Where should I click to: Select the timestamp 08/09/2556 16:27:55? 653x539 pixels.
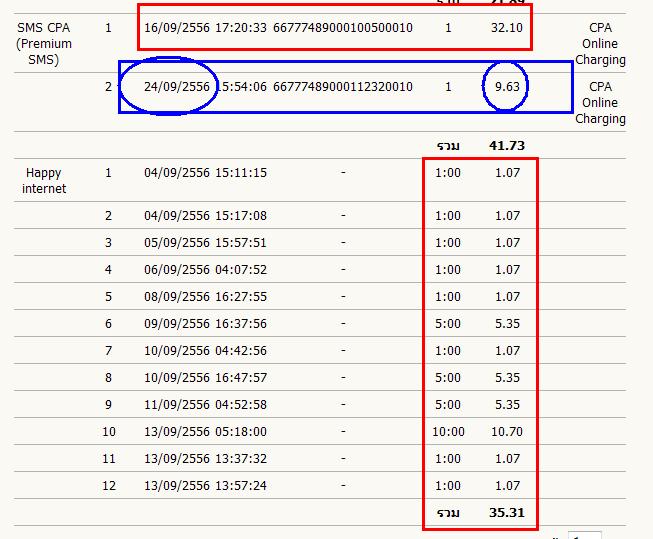pos(205,297)
